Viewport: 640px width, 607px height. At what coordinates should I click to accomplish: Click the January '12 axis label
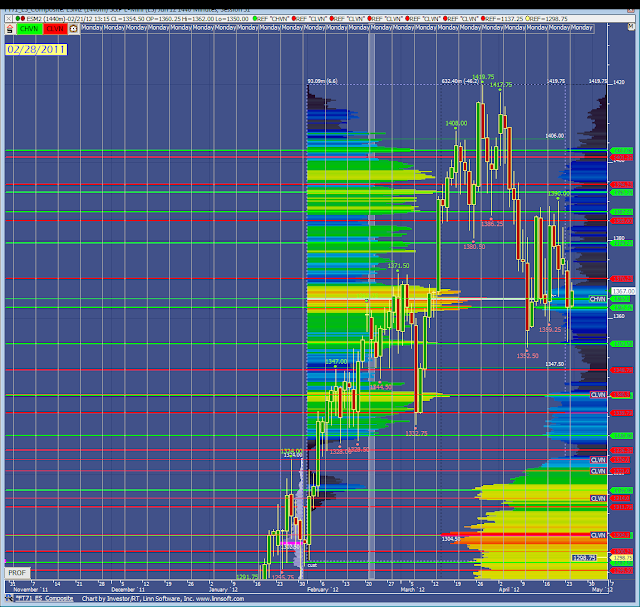coord(223,589)
